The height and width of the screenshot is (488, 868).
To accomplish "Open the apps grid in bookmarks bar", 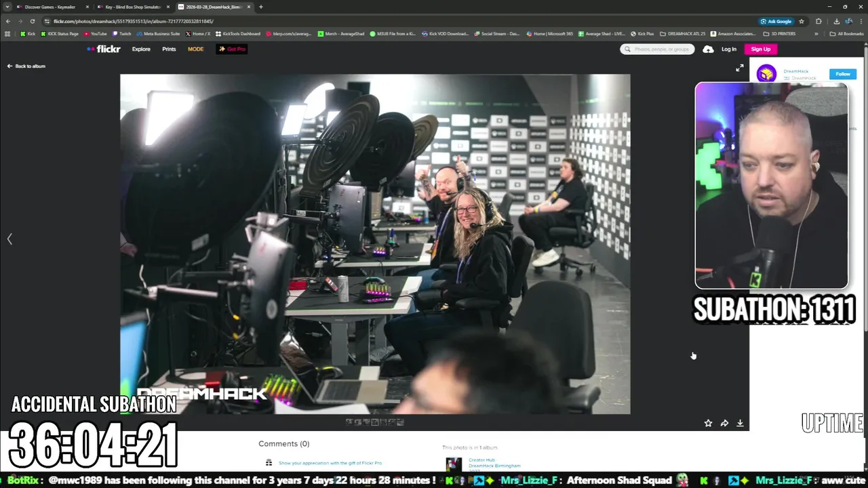I will pos(8,33).
